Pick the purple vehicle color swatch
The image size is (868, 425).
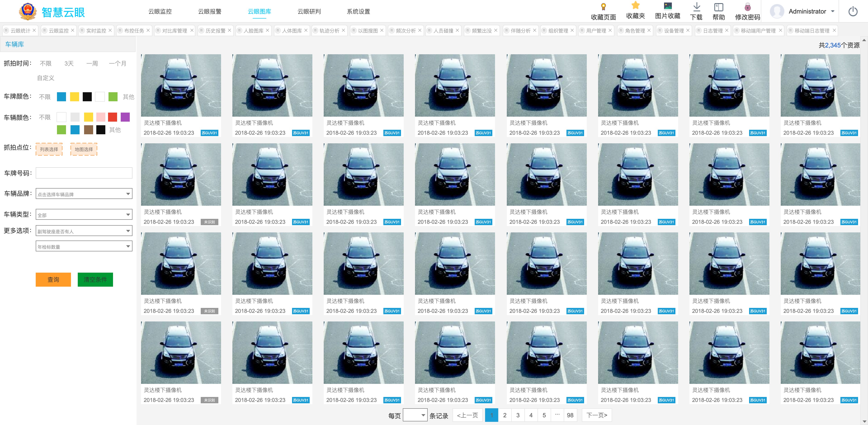point(125,117)
